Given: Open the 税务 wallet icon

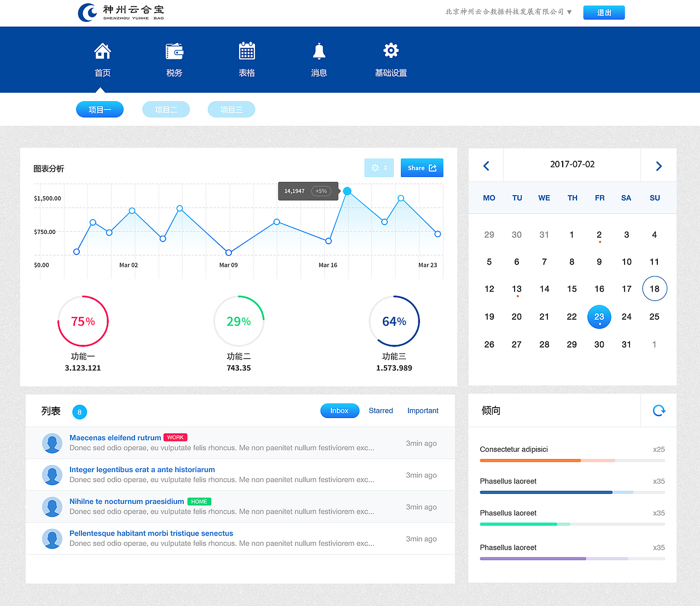Looking at the screenshot, I should (x=174, y=51).
